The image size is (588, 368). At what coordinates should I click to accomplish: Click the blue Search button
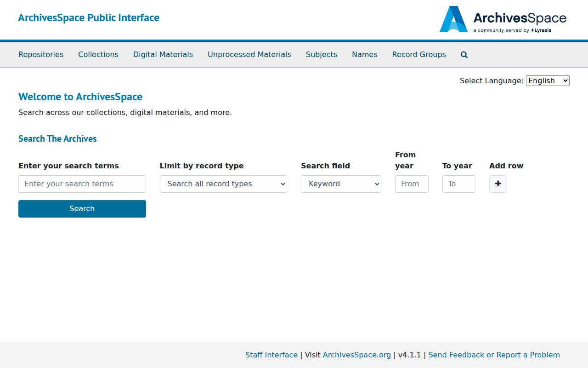click(x=82, y=209)
